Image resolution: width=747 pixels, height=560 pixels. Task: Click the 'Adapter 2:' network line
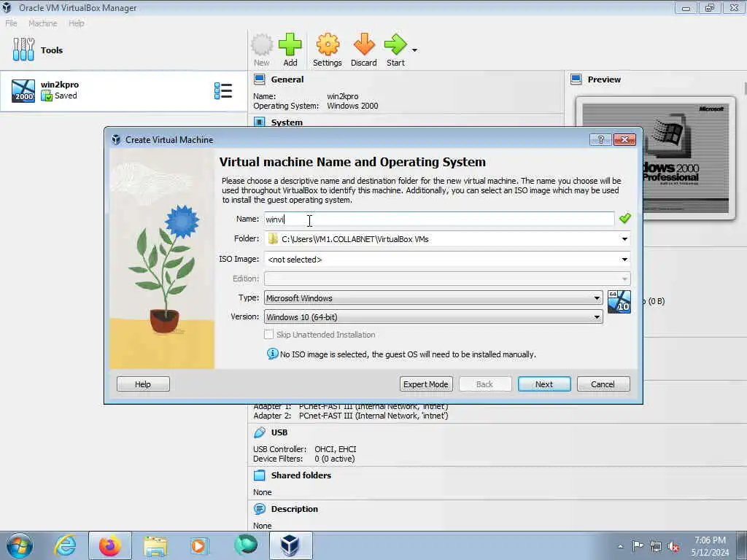pyautogui.click(x=351, y=416)
